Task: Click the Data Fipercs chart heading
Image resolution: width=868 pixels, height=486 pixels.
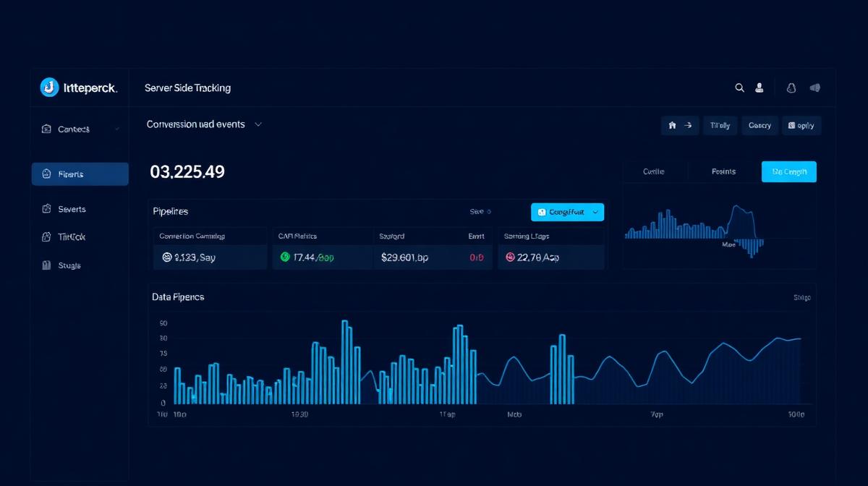Action: coord(178,297)
